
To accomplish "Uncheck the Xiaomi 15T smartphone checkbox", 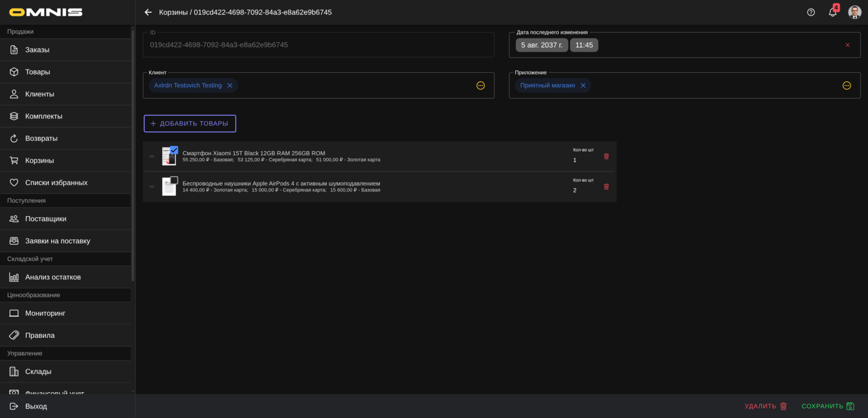I will pyautogui.click(x=174, y=150).
